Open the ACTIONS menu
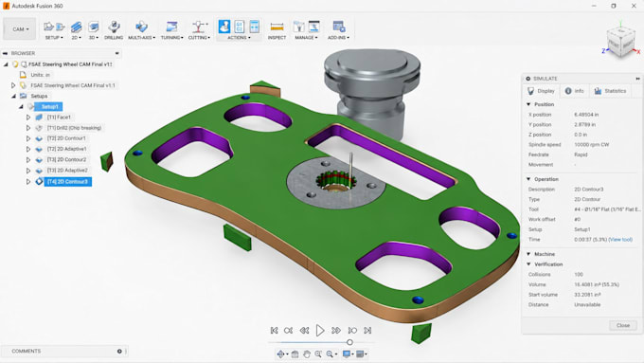This screenshot has width=644, height=363. [239, 37]
